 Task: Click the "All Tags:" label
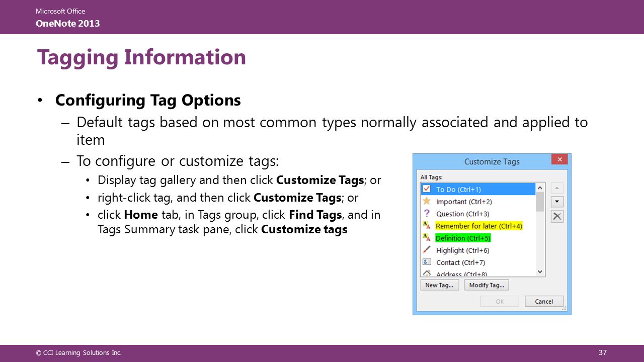[431, 177]
